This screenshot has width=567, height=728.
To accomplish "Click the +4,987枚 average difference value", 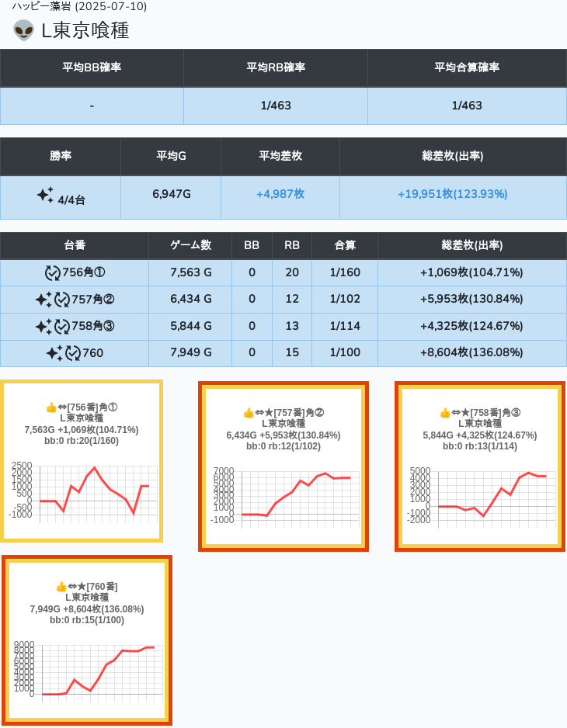I will (x=280, y=194).
